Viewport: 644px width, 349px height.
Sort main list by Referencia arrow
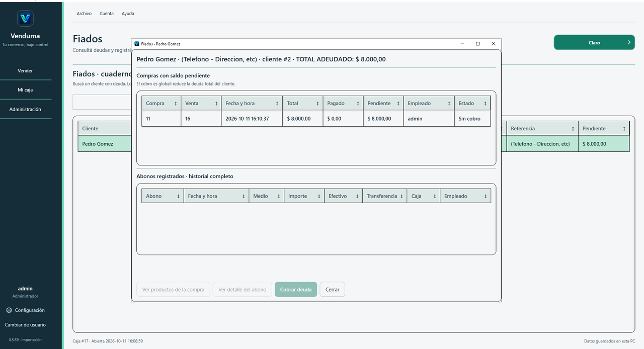coord(573,129)
